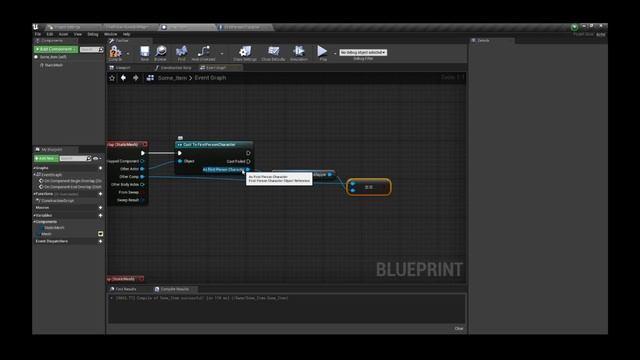
Task: Select StaticMesh variable under Components
Action: pyautogui.click(x=53, y=228)
